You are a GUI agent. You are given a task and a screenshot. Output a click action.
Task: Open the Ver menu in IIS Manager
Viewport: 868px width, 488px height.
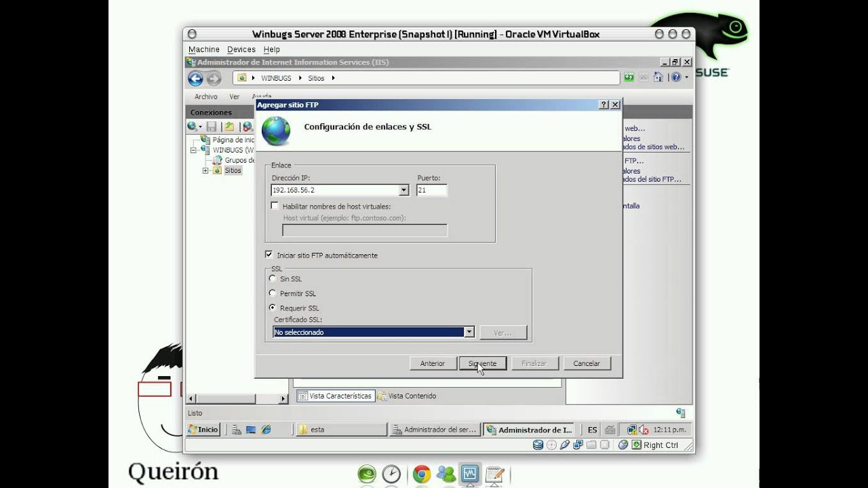235,97
